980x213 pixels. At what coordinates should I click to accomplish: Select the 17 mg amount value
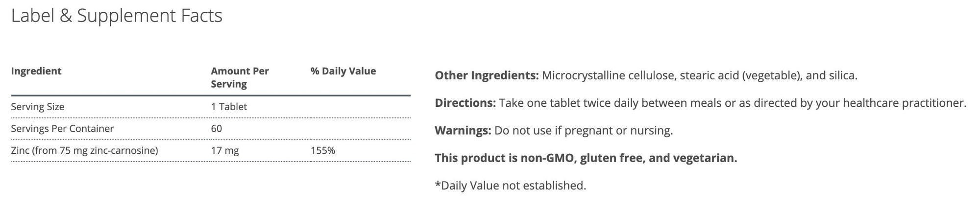(225, 151)
